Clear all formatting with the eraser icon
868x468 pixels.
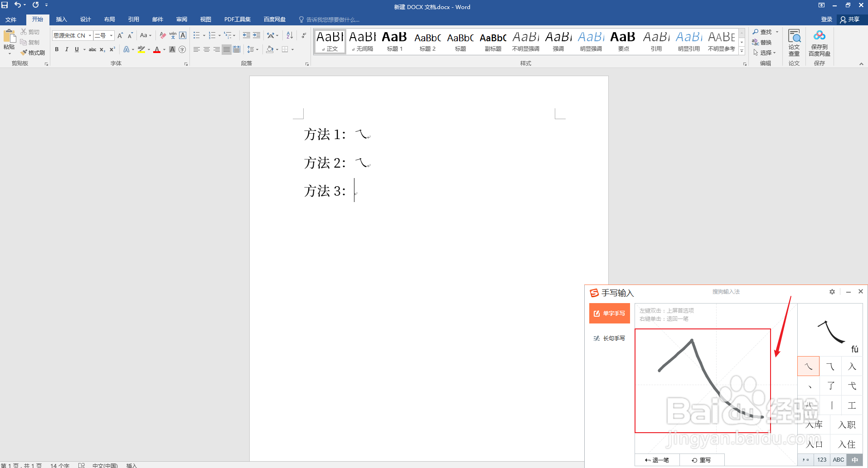coord(163,35)
